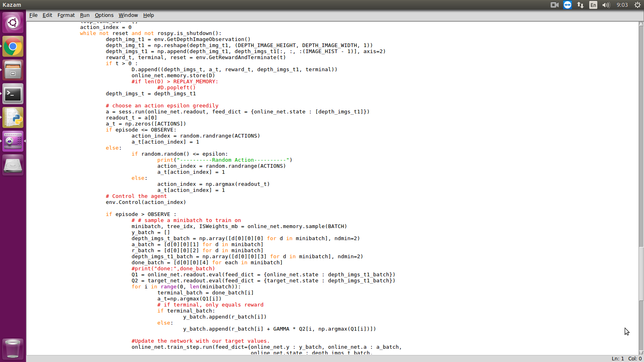Click the 'env.Control(action_index)' line
The image size is (644, 362).
point(146,202)
